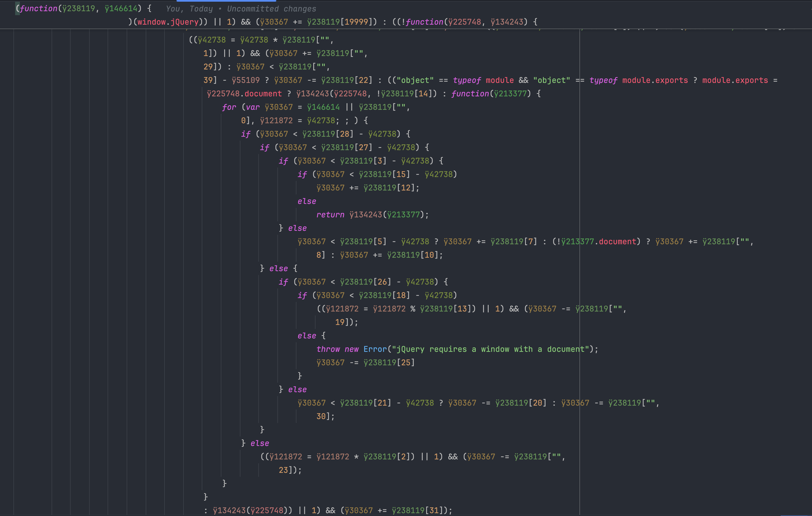Select the active editor tab's blue indicator
812x516 pixels.
226,1
